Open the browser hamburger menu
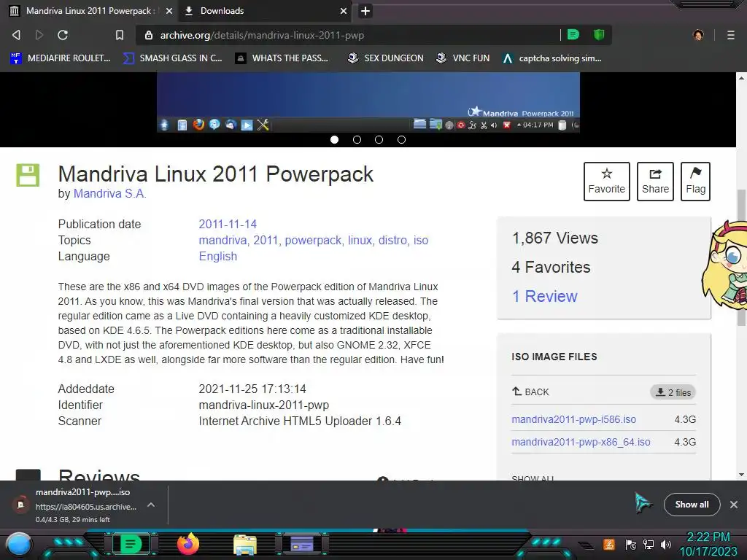The image size is (747, 560). coord(731,35)
